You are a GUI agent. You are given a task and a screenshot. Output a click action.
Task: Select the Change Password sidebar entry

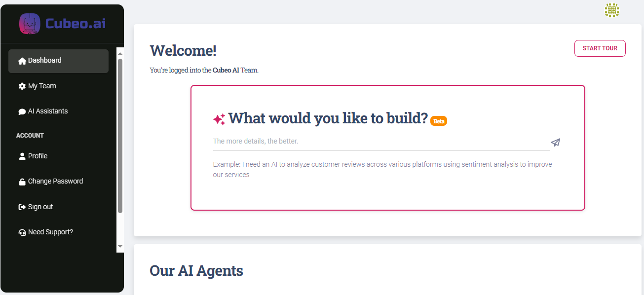click(x=55, y=181)
